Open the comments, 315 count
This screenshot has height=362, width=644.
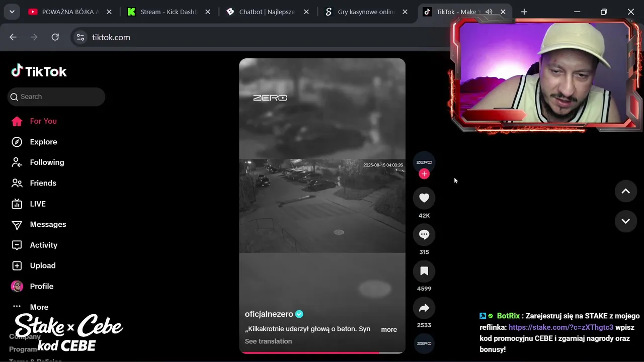coord(424,235)
